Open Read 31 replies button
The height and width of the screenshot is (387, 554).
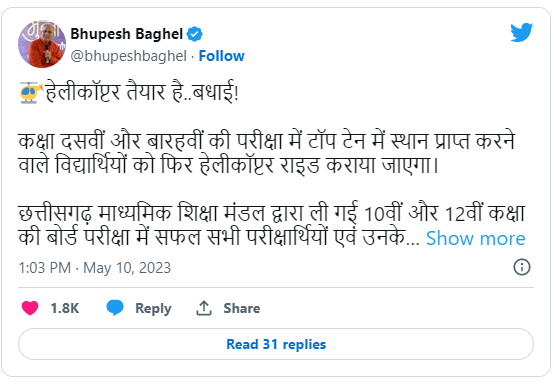coord(276,344)
